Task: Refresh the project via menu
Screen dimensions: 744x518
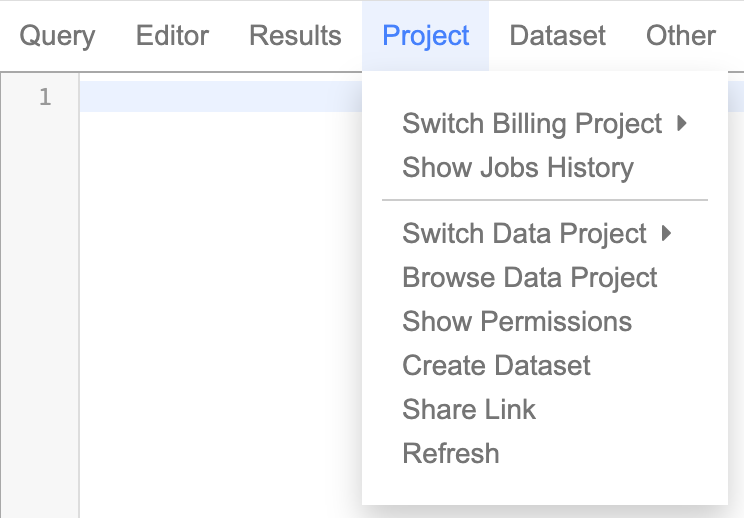Action: [x=450, y=454]
